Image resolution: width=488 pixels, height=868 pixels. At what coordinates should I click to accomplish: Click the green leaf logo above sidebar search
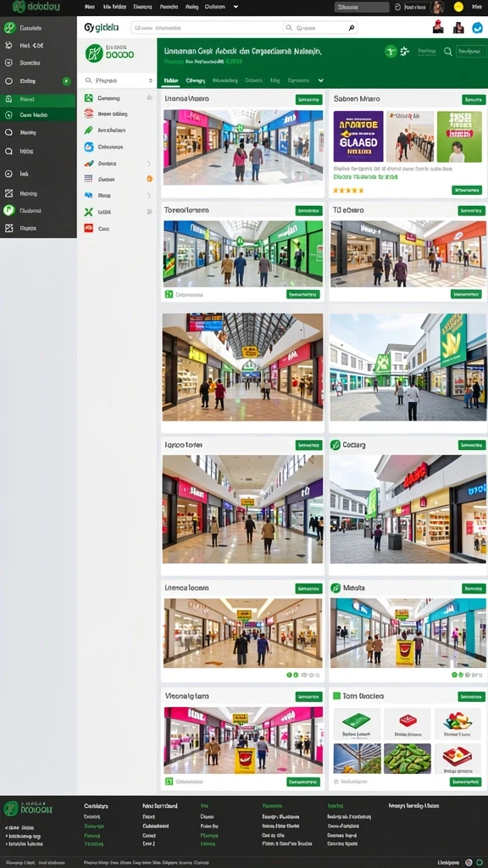coord(94,53)
